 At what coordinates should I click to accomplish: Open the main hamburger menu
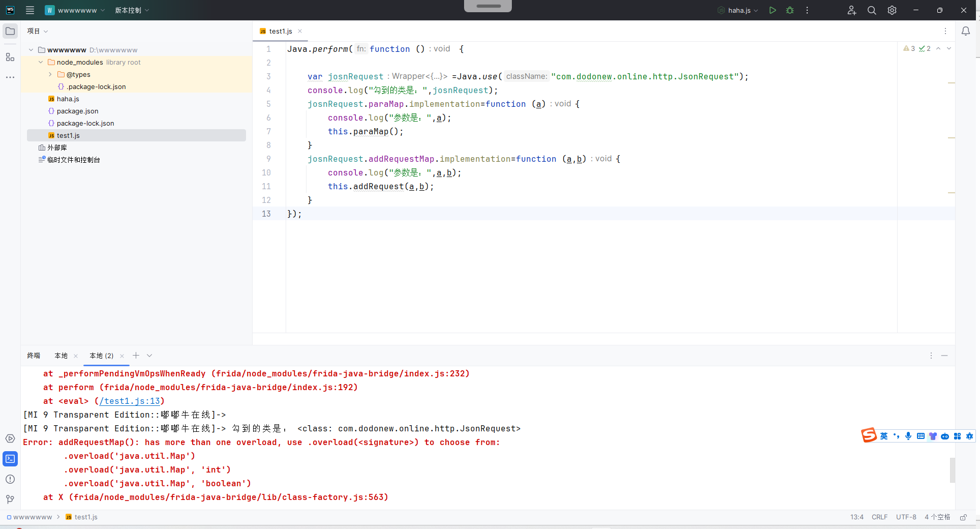[30, 10]
